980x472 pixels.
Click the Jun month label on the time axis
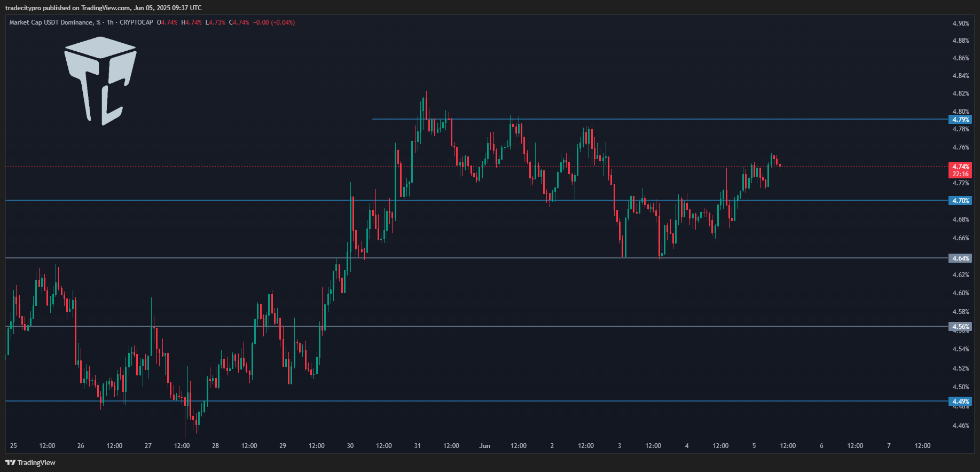(485, 446)
